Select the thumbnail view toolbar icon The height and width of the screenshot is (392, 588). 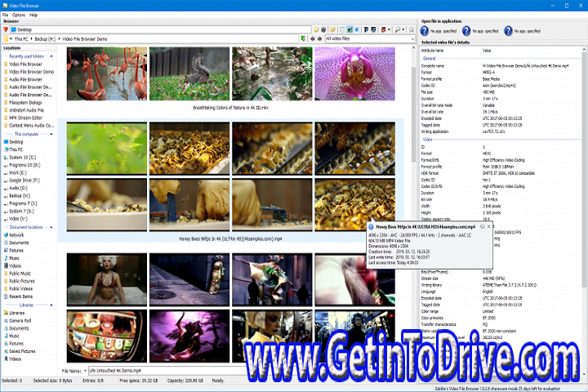coord(350,29)
